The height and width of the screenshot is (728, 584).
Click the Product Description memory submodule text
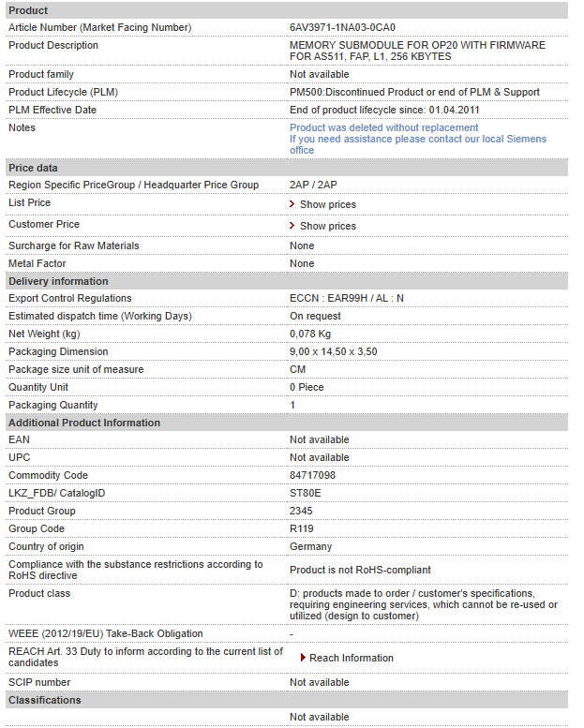[417, 51]
